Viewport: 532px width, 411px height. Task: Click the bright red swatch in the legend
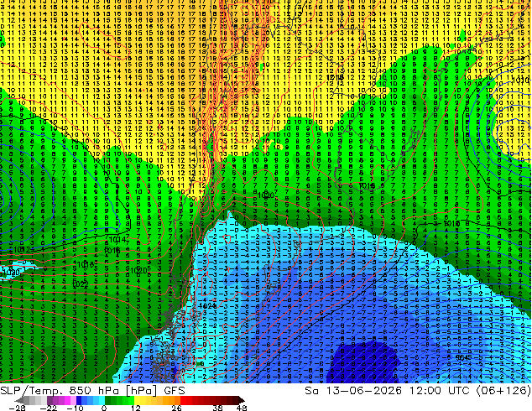click(183, 400)
